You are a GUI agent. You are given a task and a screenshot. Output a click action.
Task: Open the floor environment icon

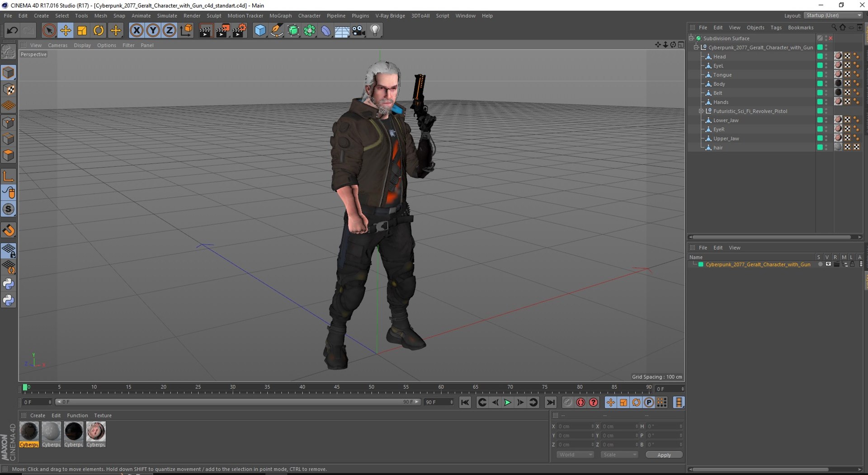(x=342, y=31)
